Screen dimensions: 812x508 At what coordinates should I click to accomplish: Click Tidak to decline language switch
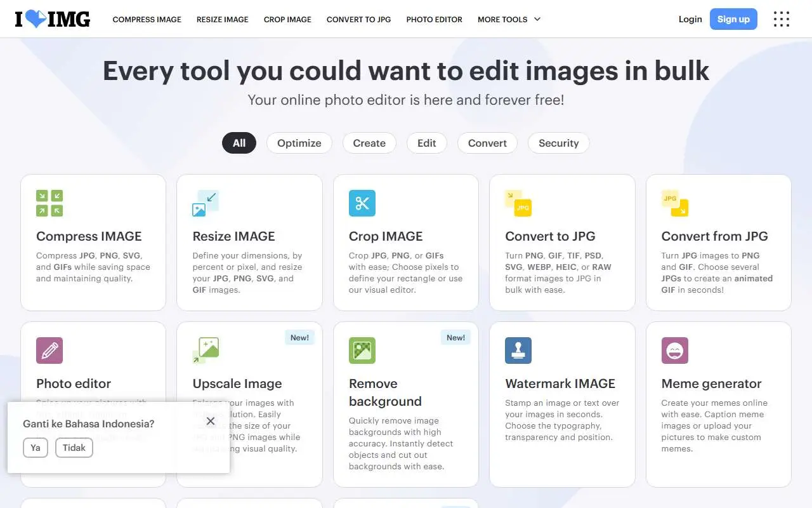tap(74, 448)
